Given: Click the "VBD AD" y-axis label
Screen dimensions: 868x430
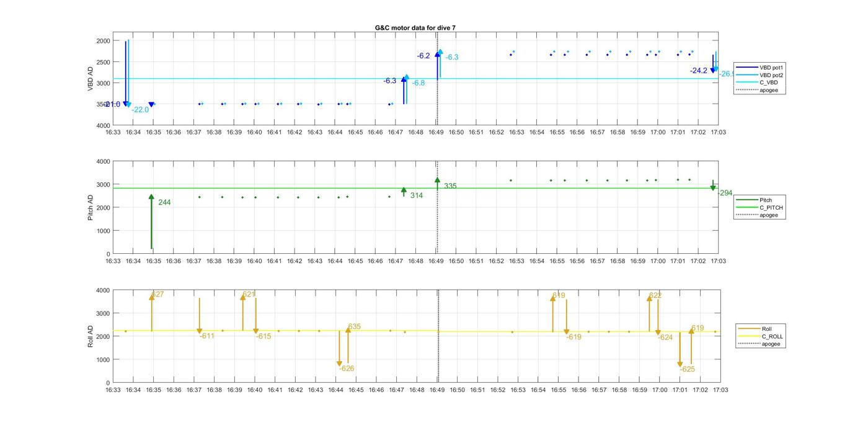Looking at the screenshot, I should [91, 79].
